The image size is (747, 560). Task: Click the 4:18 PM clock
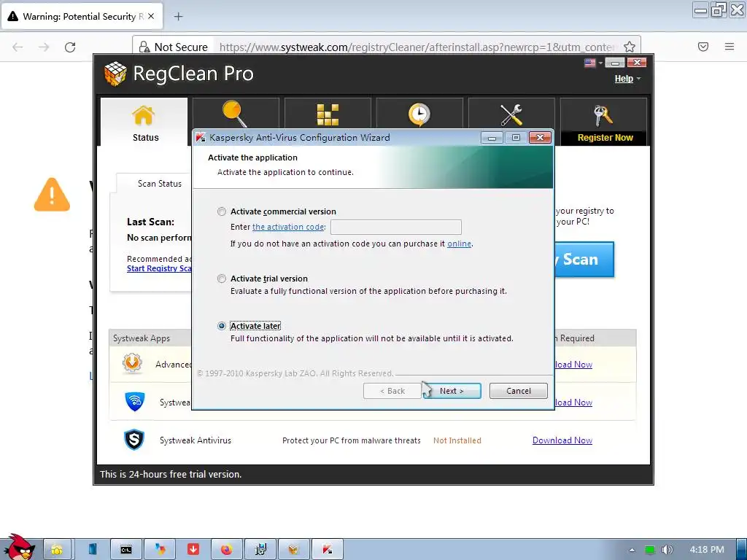(x=706, y=550)
